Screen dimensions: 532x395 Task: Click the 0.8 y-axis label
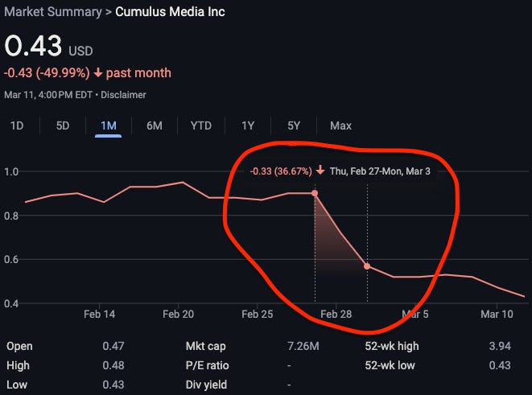pyautogui.click(x=11, y=216)
